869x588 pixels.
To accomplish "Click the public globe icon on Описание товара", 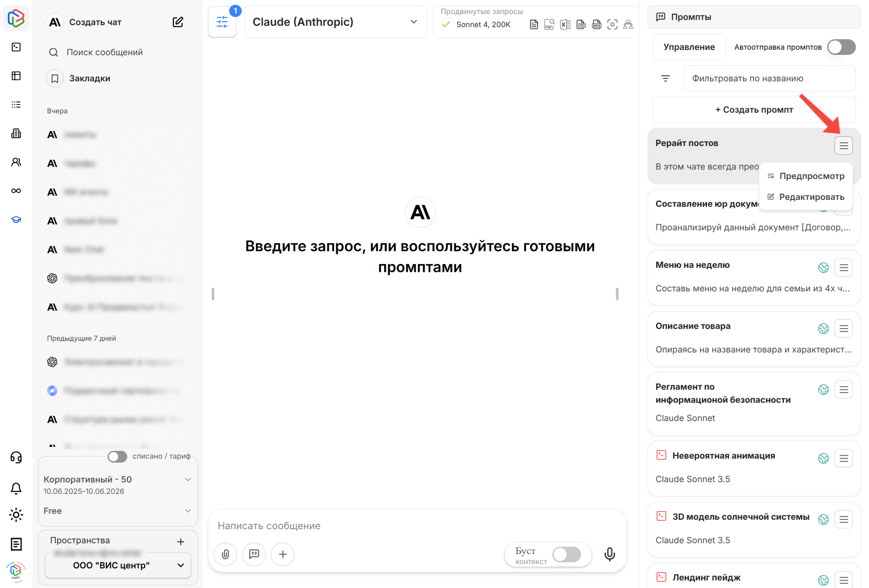I will tap(823, 328).
